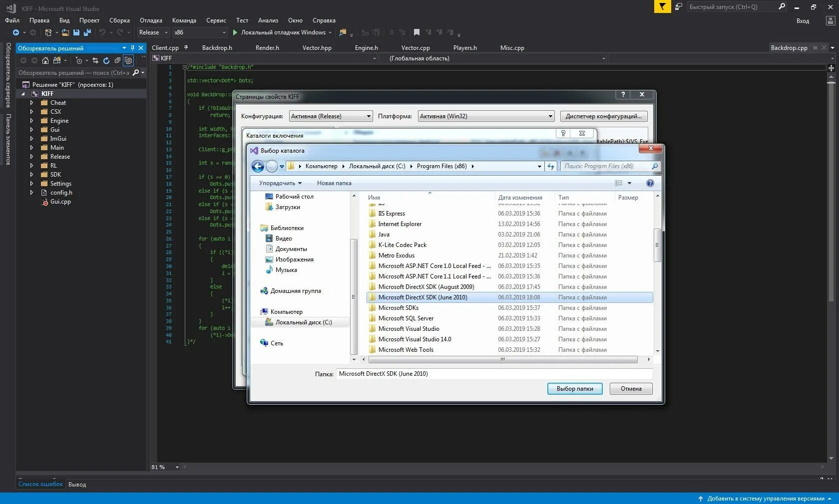Open the Упорядочить dropdown menu
Image resolution: width=839 pixels, height=504 pixels.
280,183
